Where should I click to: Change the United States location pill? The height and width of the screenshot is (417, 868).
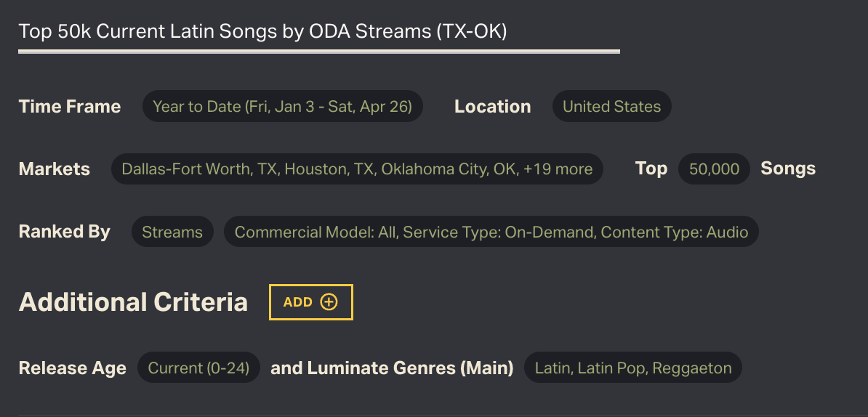click(x=611, y=106)
